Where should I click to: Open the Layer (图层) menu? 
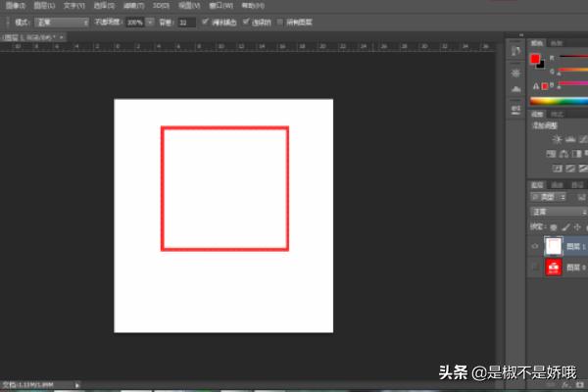pos(44,6)
